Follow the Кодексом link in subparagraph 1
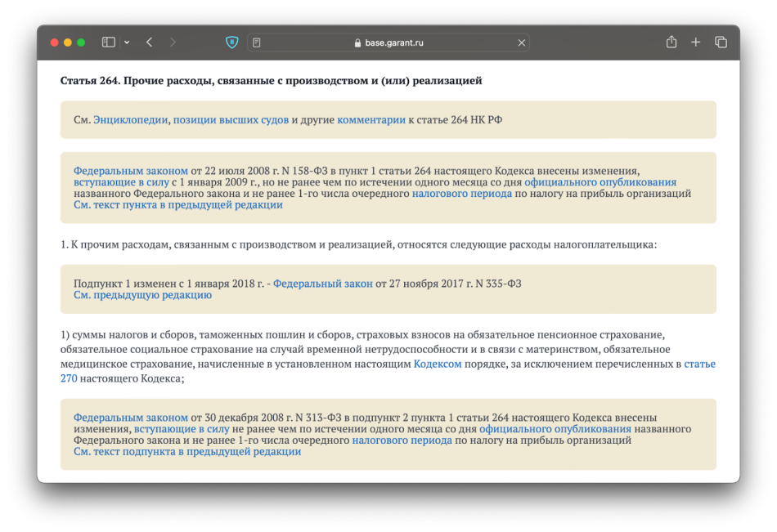Screen dimensions: 777x532 [438, 364]
